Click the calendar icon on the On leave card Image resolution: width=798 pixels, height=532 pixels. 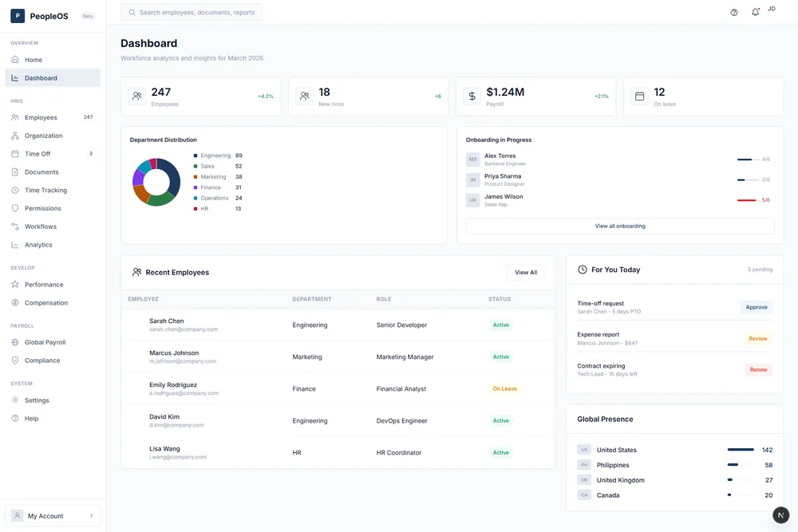(640, 96)
